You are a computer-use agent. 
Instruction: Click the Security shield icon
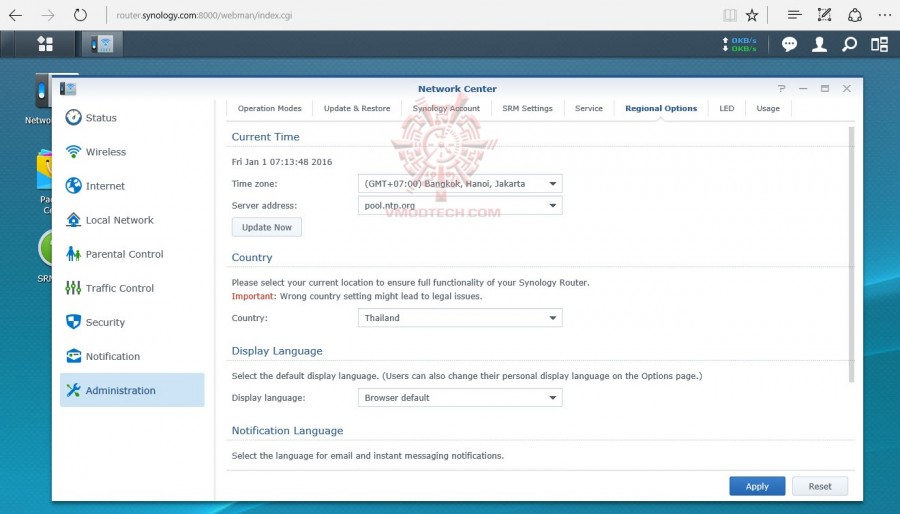[x=73, y=322]
